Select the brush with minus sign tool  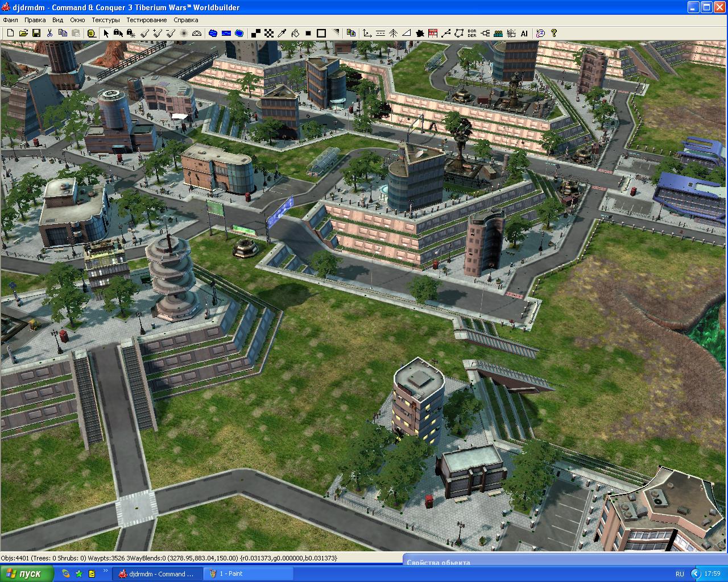[x=171, y=34]
